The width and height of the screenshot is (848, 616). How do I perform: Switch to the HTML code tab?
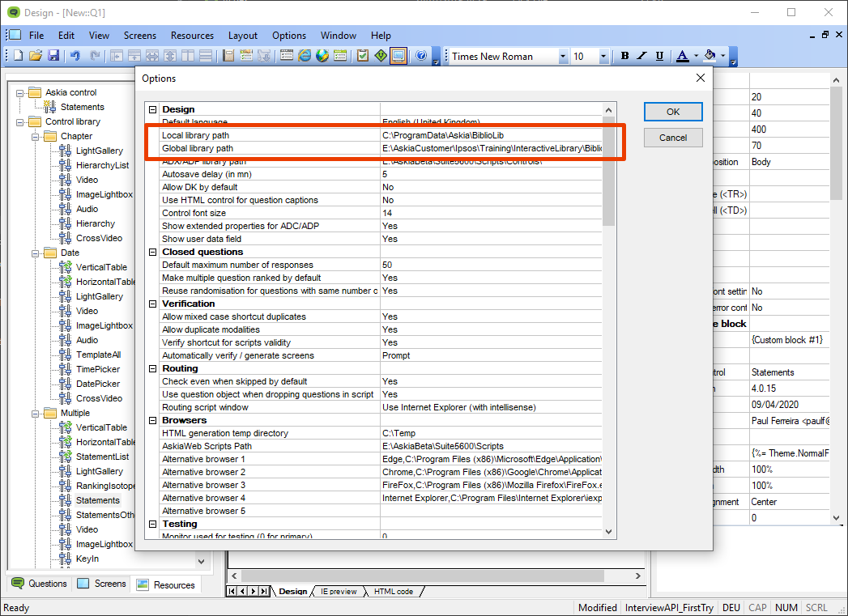(x=393, y=592)
